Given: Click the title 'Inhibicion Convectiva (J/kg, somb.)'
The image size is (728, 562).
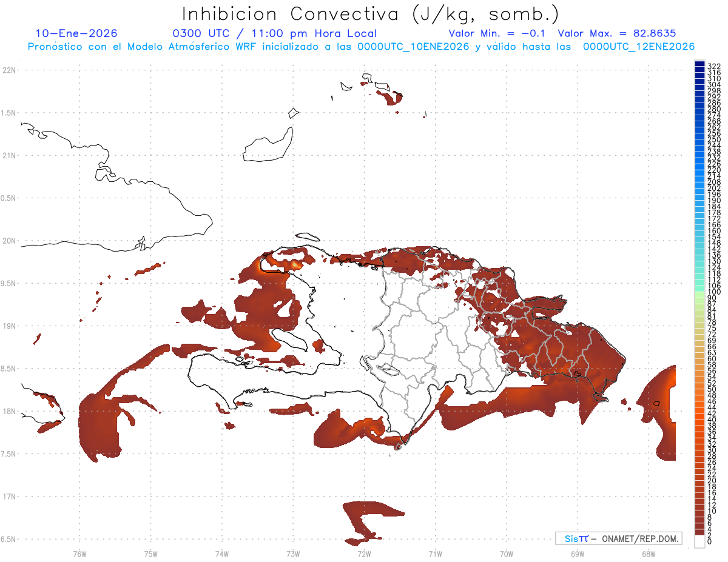Looking at the screenshot, I should 371,14.
